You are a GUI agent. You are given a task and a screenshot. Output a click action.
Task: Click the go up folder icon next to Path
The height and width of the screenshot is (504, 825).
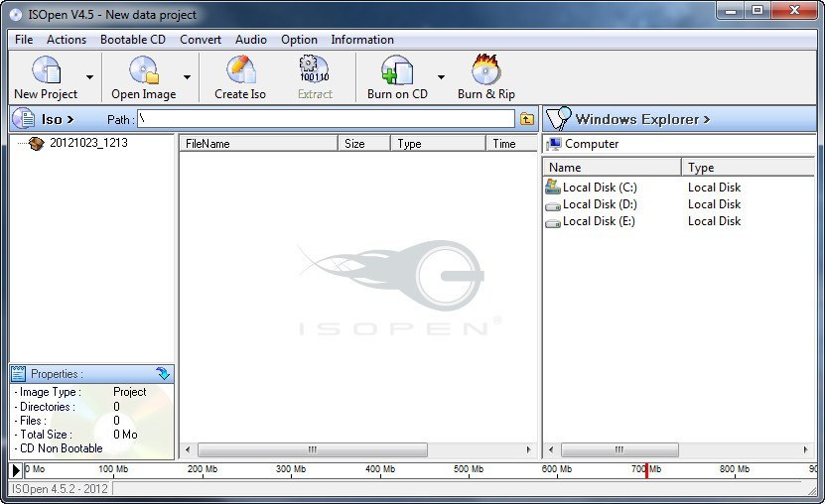(527, 119)
